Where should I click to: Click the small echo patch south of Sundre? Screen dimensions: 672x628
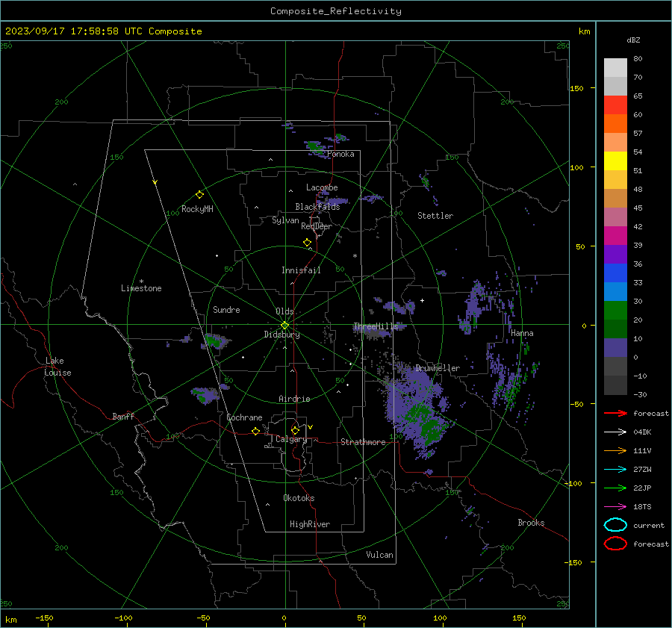click(x=216, y=341)
